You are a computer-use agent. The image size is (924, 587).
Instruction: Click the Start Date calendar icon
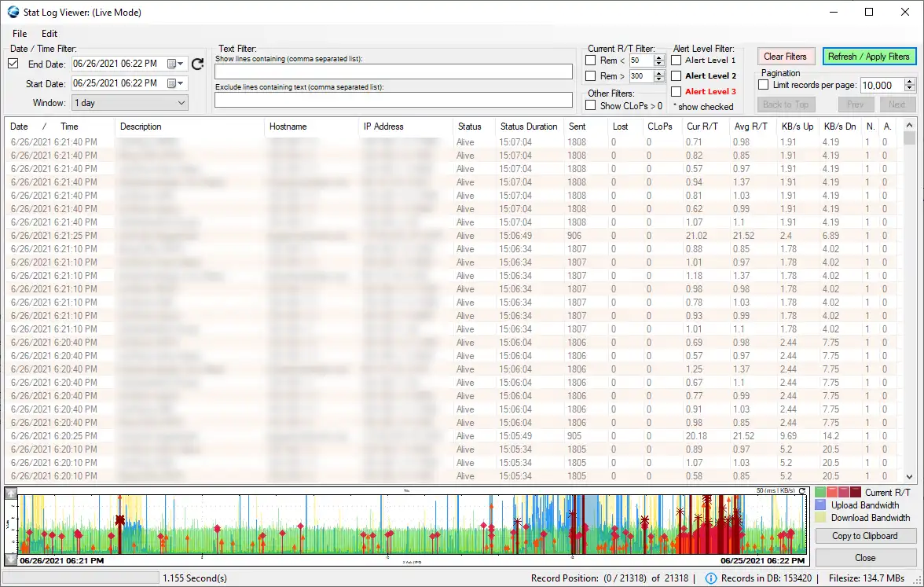pos(171,83)
